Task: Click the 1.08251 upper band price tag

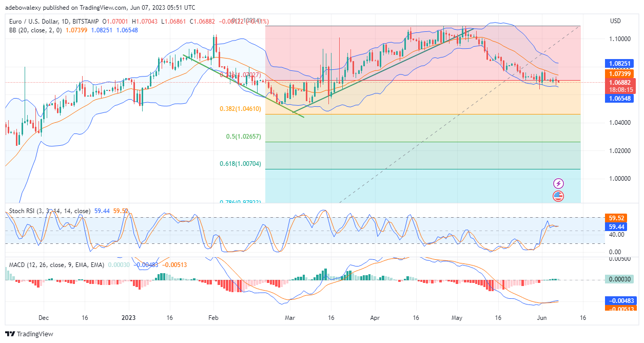Action: click(619, 65)
